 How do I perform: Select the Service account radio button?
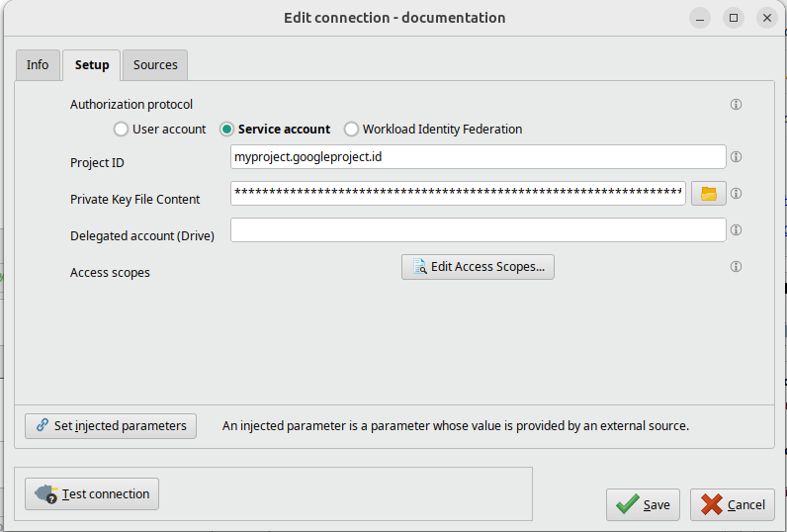[227, 130]
